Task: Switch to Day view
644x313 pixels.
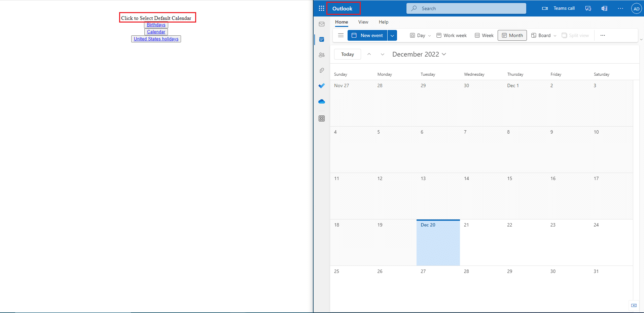Action: click(418, 35)
